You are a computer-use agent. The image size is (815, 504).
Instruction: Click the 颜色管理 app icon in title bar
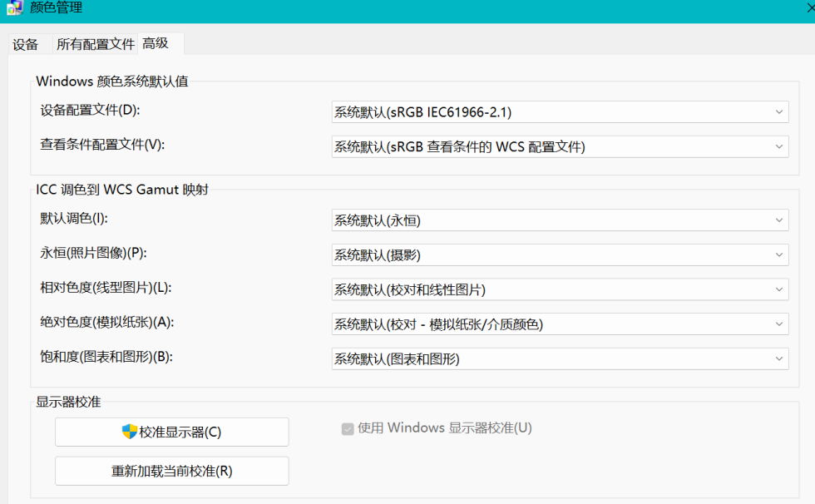tap(14, 8)
